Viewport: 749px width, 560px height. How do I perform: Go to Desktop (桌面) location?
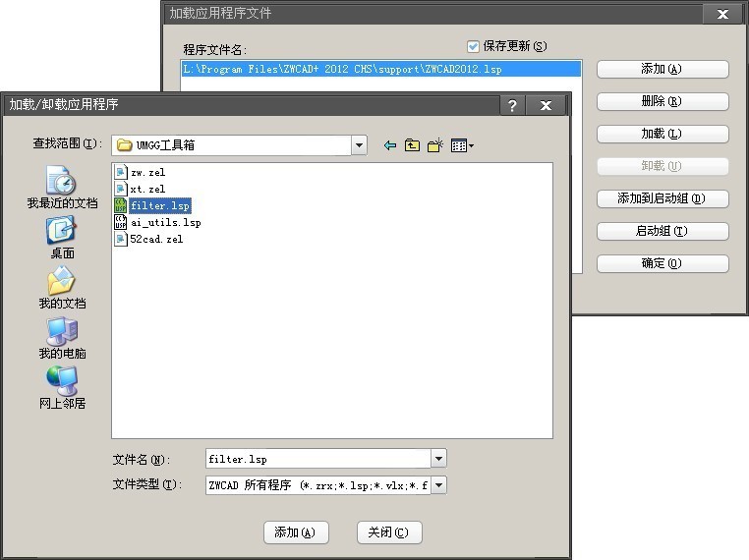pos(62,238)
